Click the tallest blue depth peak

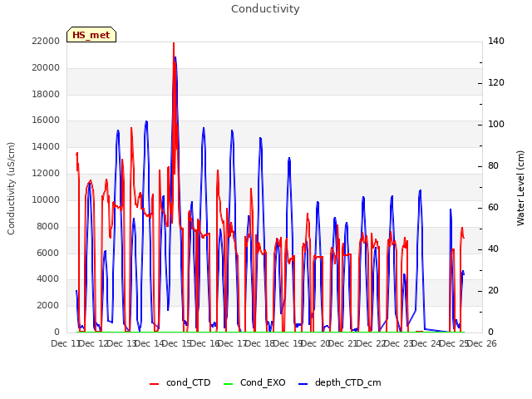175,58
